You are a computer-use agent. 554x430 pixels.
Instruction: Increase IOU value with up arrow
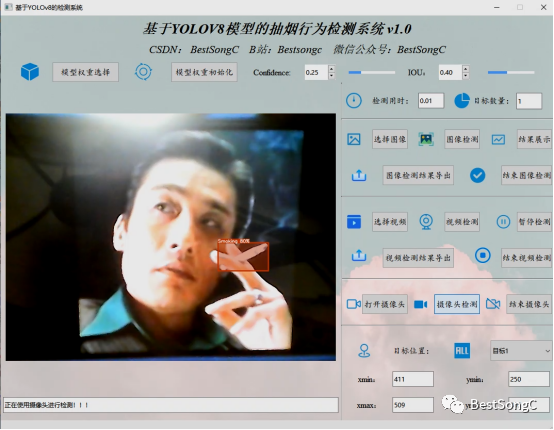point(466,69)
